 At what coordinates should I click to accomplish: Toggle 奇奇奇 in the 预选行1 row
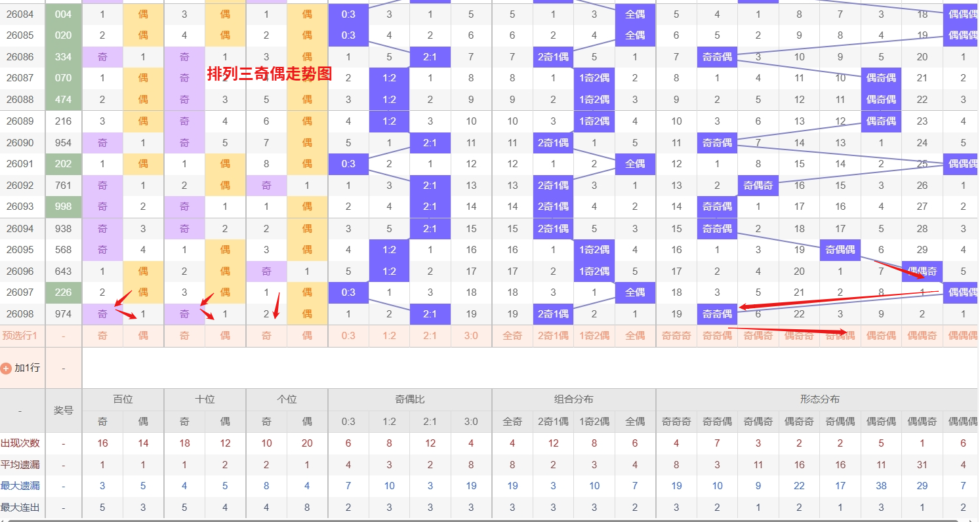(676, 336)
